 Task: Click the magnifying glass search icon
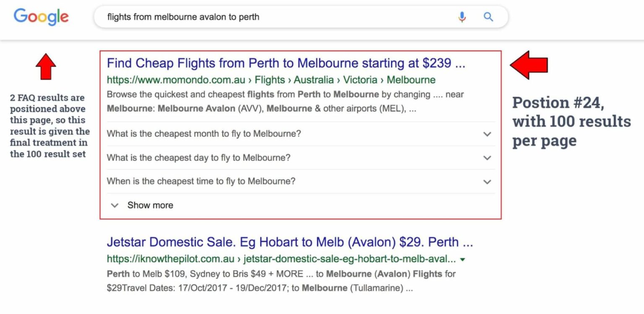pyautogui.click(x=488, y=17)
